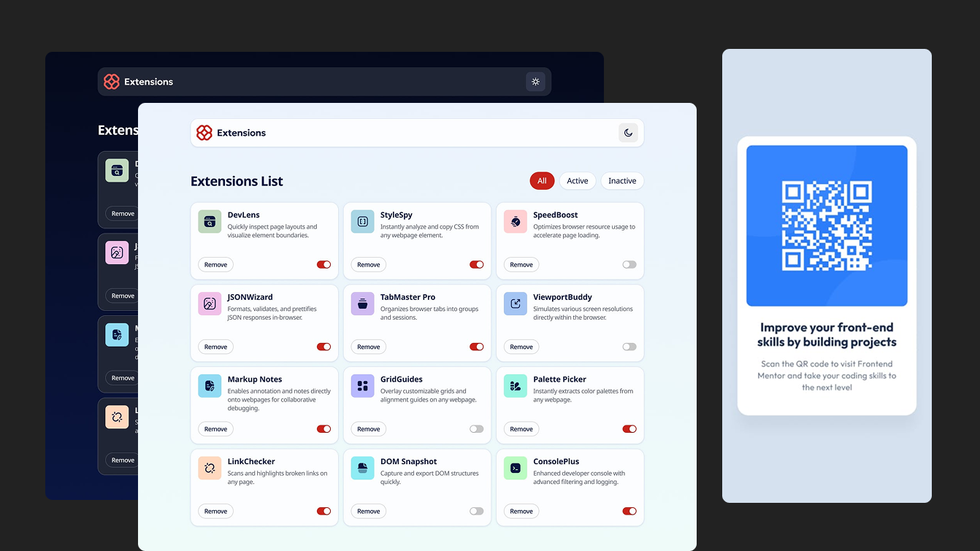Click the QR code image
The height and width of the screenshot is (551, 980).
(827, 226)
